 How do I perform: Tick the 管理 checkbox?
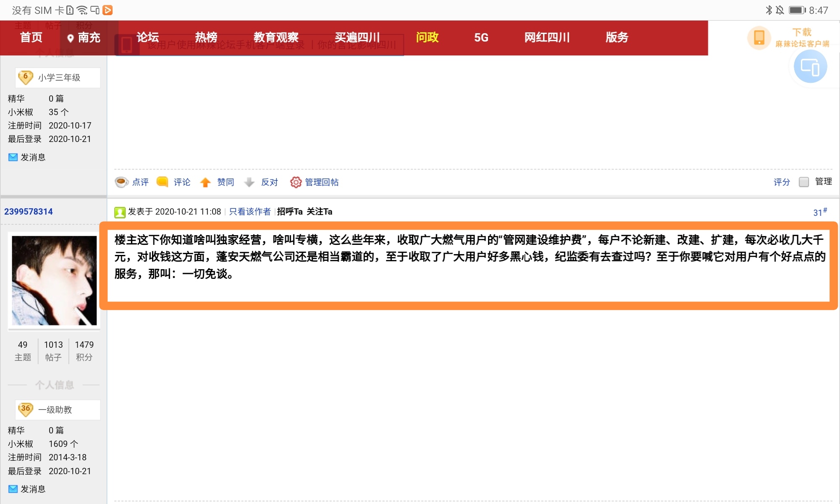(803, 182)
